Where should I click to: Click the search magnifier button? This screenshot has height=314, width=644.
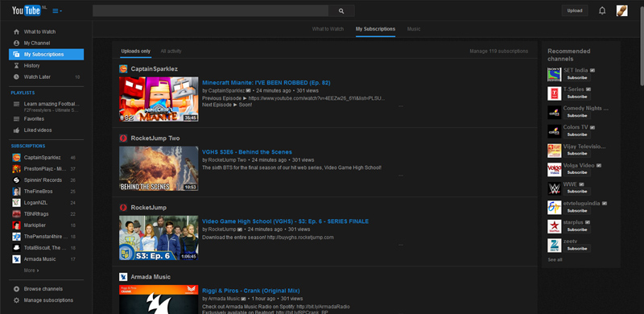(x=341, y=11)
